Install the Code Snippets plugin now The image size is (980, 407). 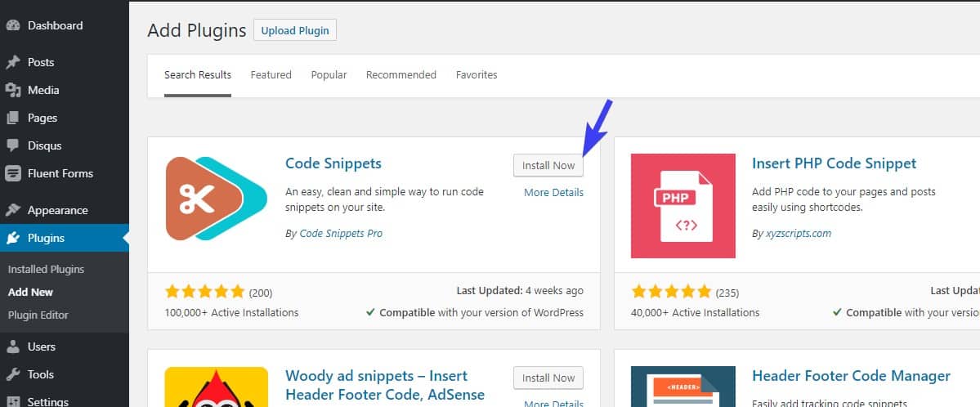coord(548,166)
